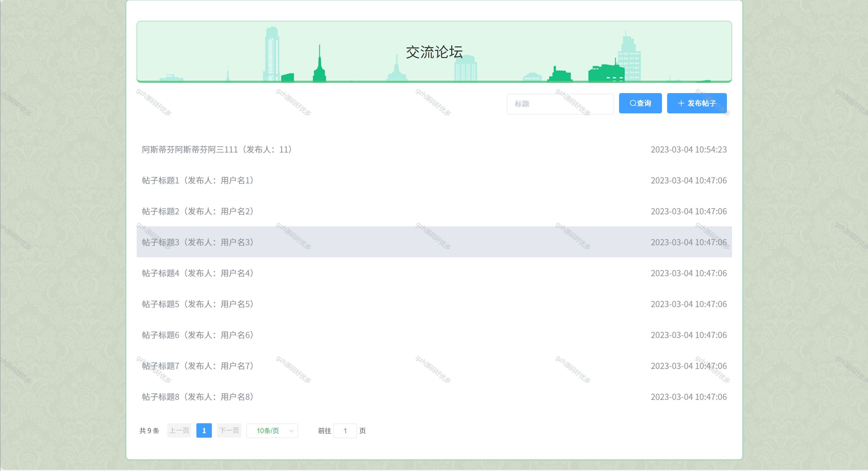Open post 帖子标题7 by 用户名7

point(198,366)
